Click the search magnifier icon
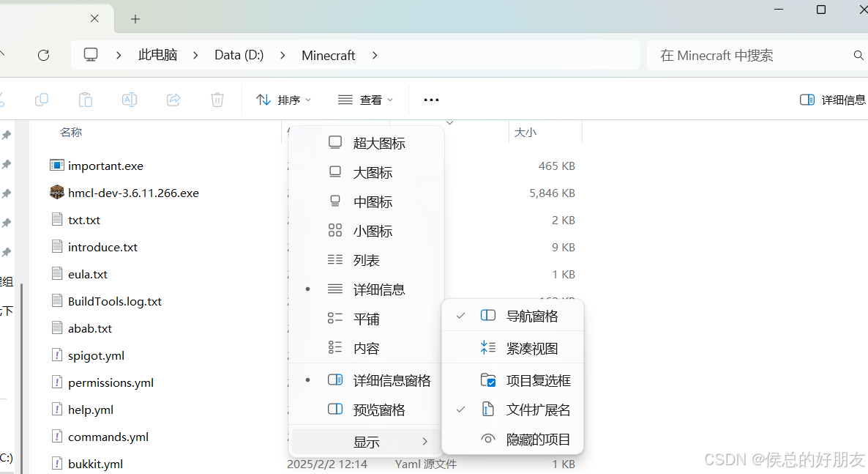This screenshot has height=474, width=868. pyautogui.click(x=858, y=55)
